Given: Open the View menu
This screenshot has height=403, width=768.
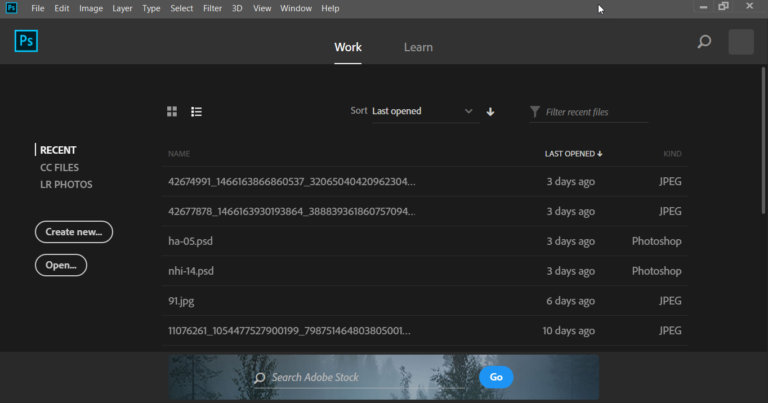Looking at the screenshot, I should [x=262, y=8].
